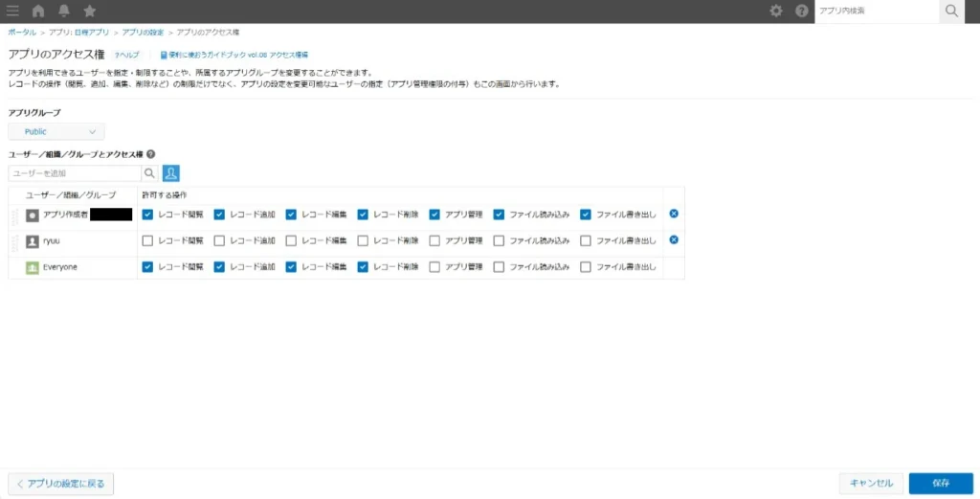
Task: Click the help icon beside access rights heading
Action: coord(150,154)
